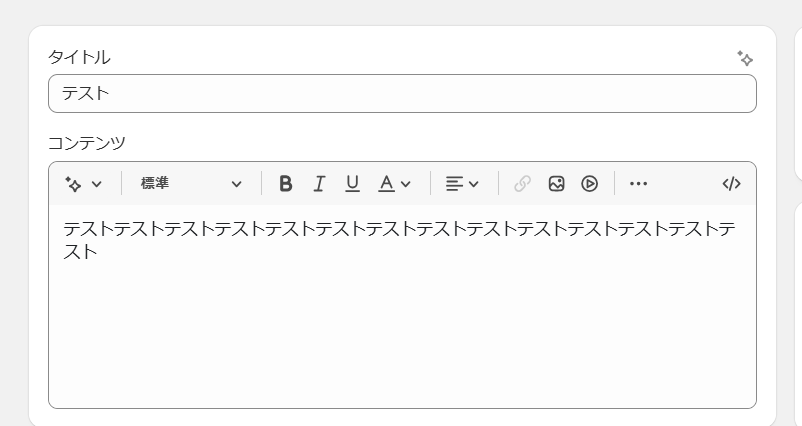
Task: Insert an image using the image icon
Action: pyautogui.click(x=556, y=184)
